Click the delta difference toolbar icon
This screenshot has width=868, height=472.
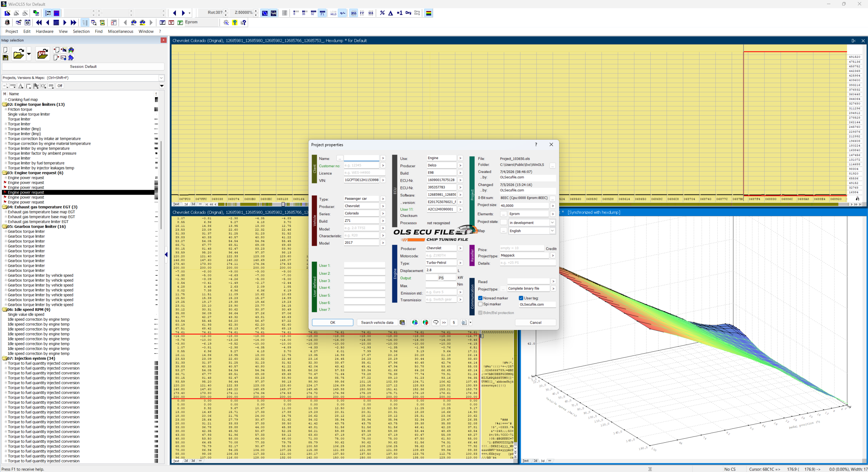pos(391,13)
